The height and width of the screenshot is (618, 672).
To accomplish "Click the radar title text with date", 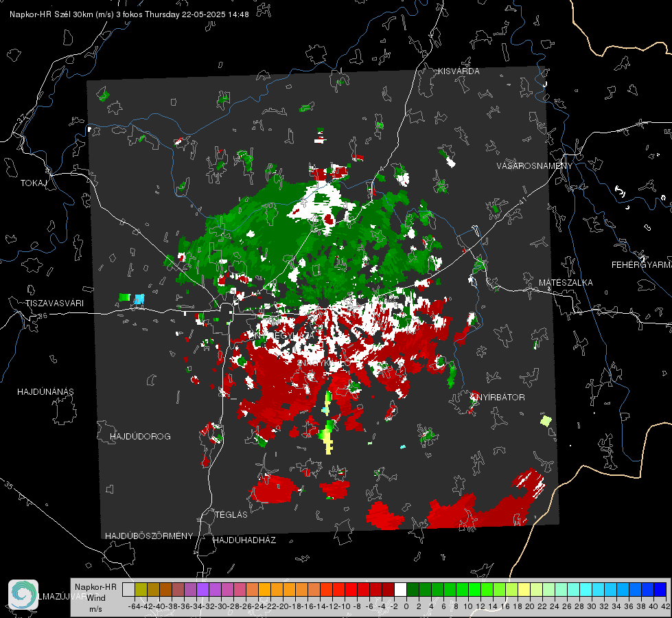I will pyautogui.click(x=129, y=14).
